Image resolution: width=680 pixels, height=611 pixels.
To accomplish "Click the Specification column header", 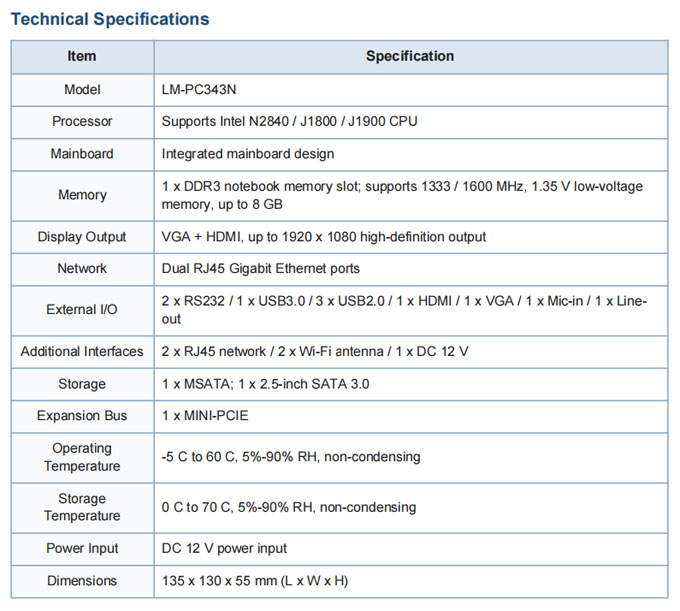I will [x=410, y=57].
